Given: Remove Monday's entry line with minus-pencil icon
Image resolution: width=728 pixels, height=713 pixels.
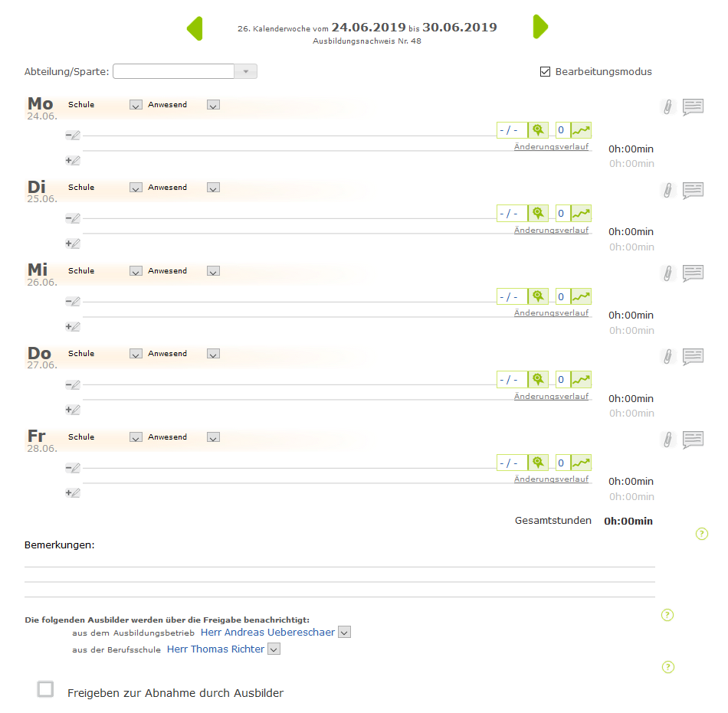Looking at the screenshot, I should coord(74,136).
